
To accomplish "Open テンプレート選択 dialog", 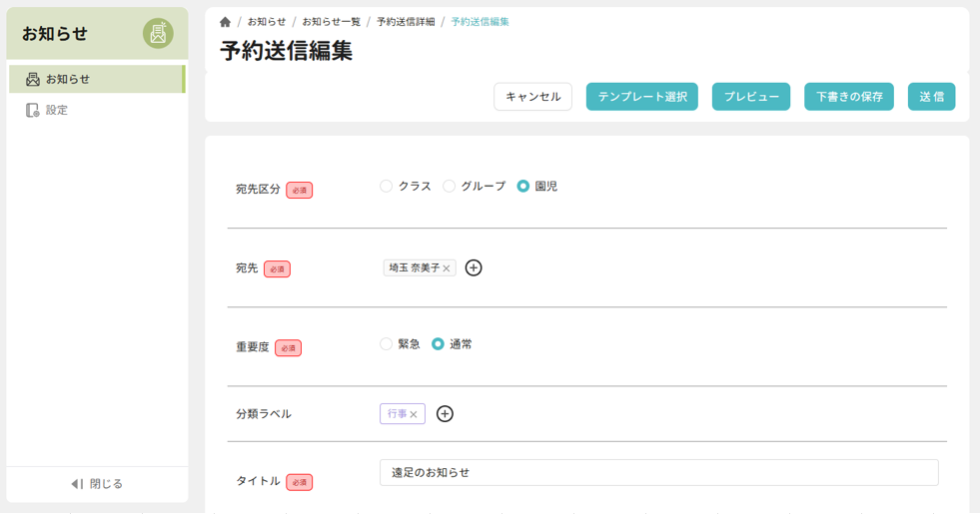I will tap(641, 97).
